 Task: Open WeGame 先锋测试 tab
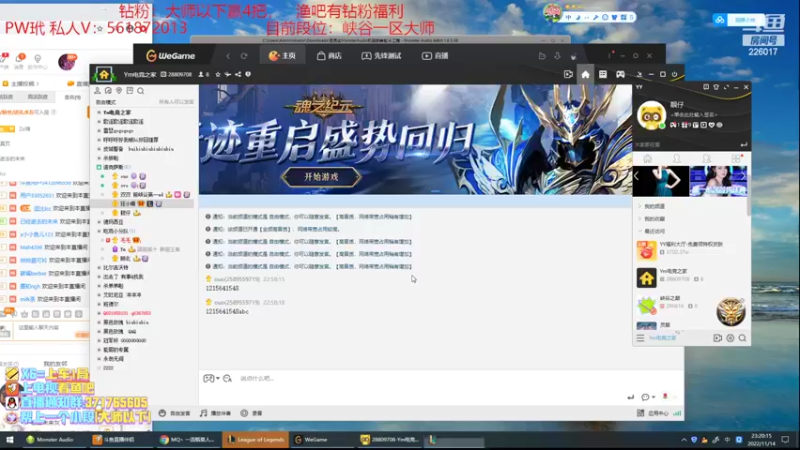382,56
